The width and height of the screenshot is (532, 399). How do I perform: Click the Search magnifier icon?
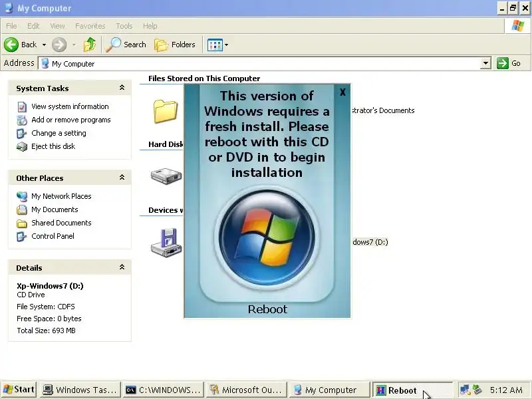pyautogui.click(x=113, y=45)
